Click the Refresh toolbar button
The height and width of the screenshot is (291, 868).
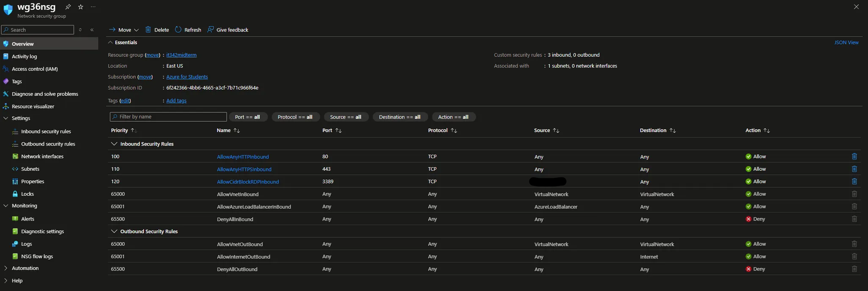[188, 30]
